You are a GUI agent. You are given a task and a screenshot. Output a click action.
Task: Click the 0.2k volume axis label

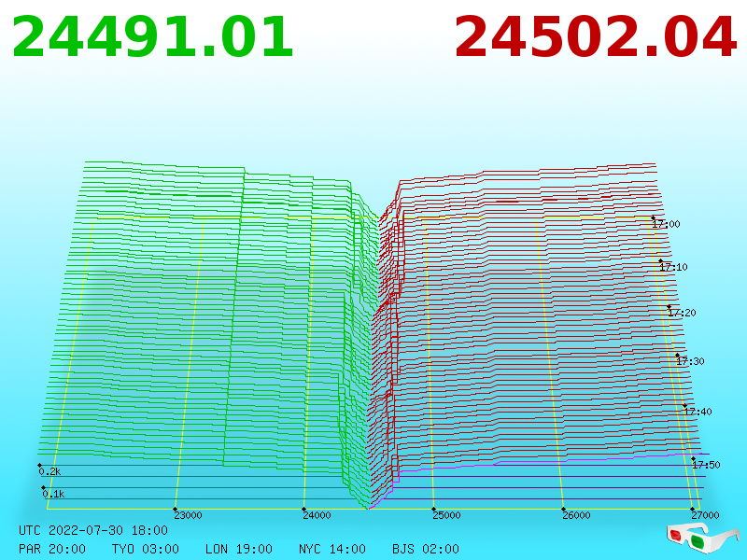(49, 472)
